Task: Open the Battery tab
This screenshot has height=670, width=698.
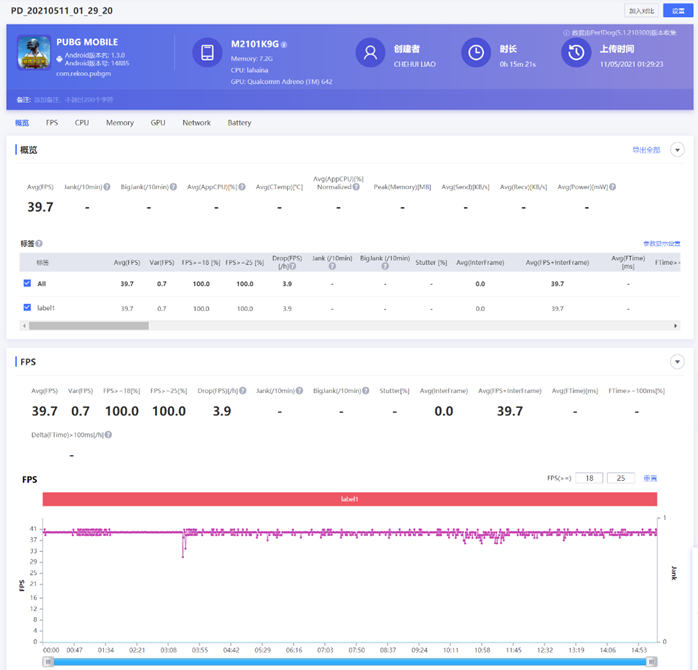Action: (x=239, y=123)
